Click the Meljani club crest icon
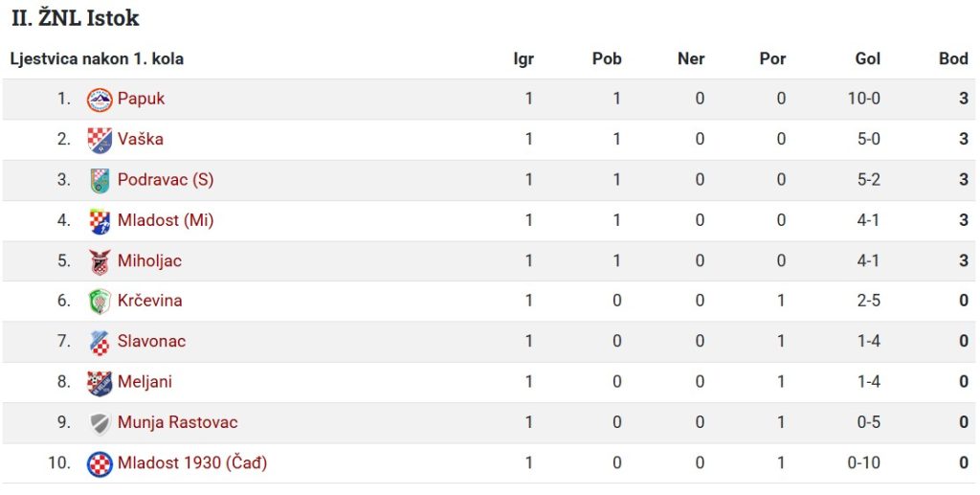The width and height of the screenshot is (980, 495). point(100,383)
